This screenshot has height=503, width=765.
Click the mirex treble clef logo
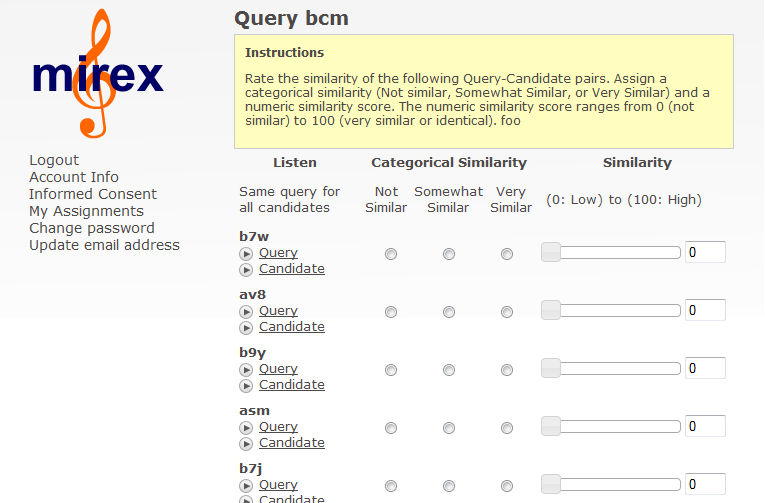pos(98,74)
